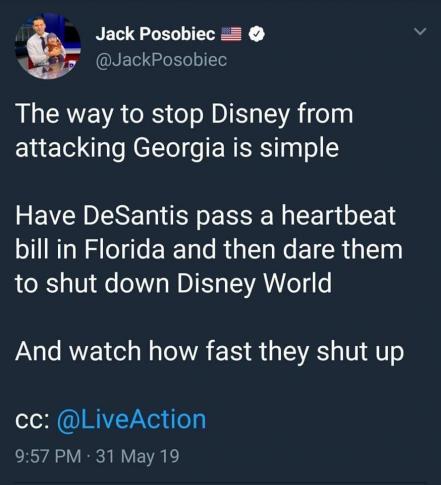The width and height of the screenshot is (441, 485).
Task: Click the word 'Georgia' in the tweet
Action: click(x=180, y=148)
